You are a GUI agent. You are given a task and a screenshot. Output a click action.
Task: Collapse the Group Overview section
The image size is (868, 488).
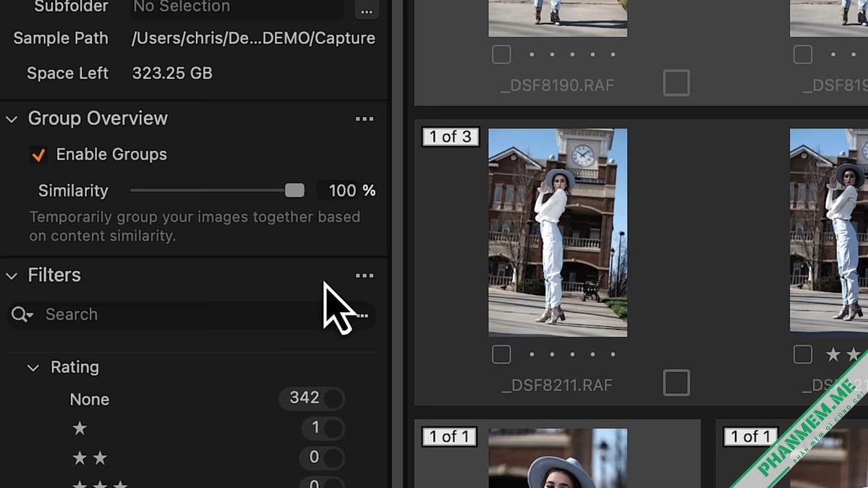point(12,119)
